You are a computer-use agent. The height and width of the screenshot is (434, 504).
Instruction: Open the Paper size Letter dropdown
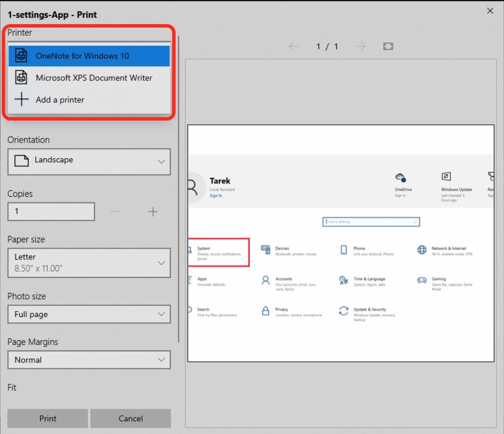(x=89, y=263)
